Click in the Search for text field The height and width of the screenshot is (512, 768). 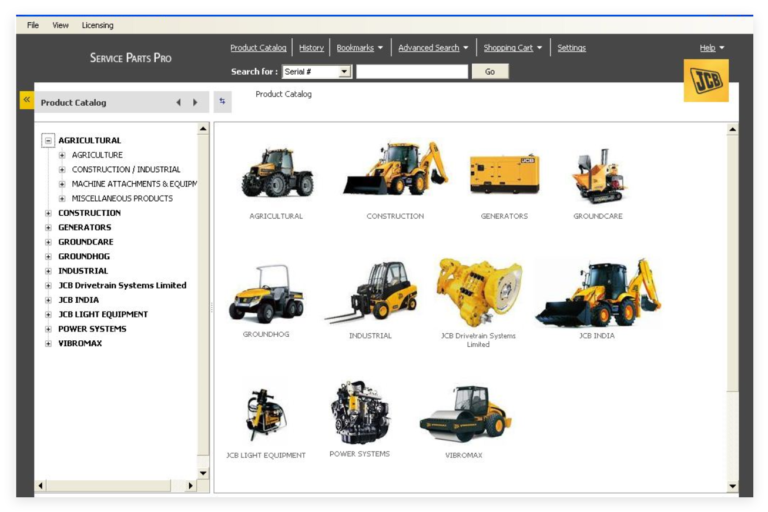pyautogui.click(x=412, y=72)
